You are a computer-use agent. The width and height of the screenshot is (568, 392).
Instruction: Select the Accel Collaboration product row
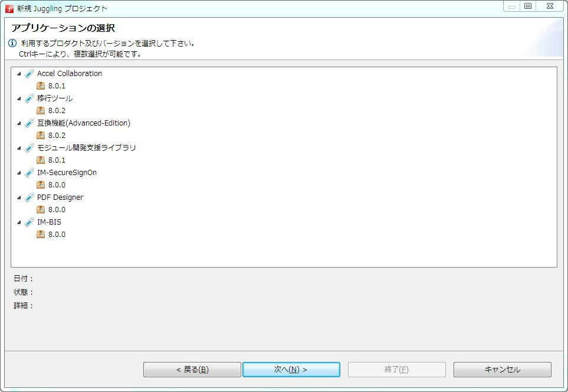pos(70,74)
